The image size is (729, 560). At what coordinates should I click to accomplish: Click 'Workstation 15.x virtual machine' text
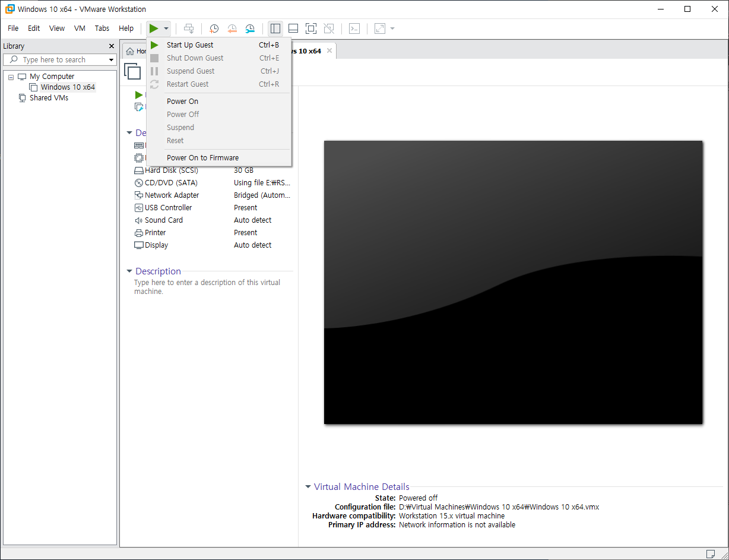tap(452, 516)
